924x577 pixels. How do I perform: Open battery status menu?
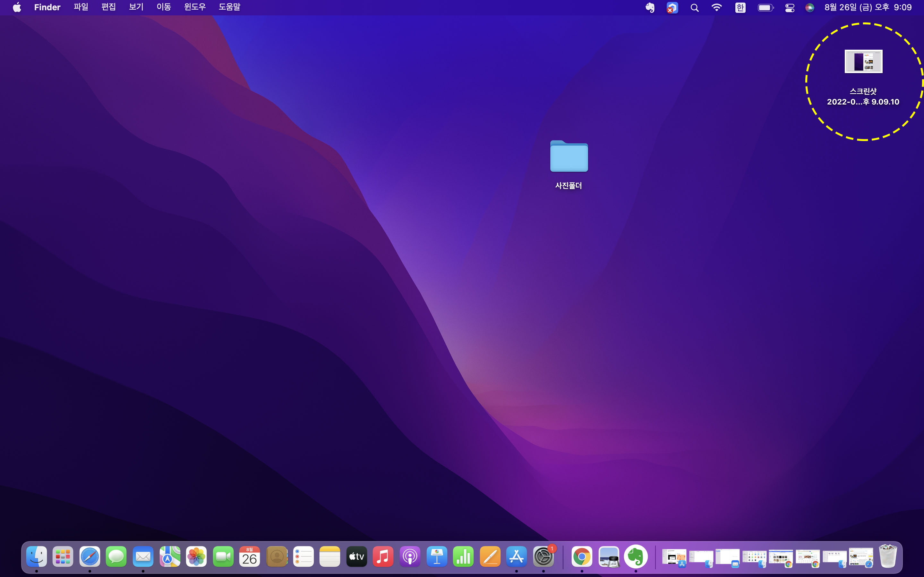pyautogui.click(x=765, y=8)
